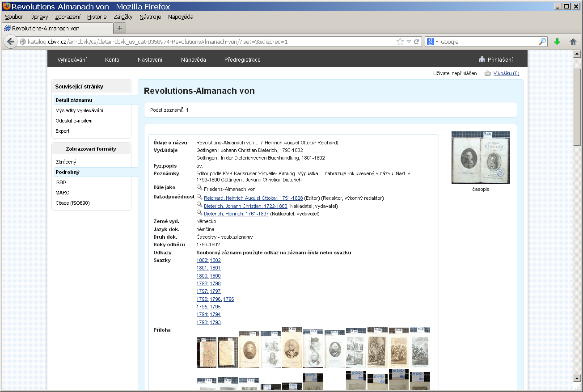This screenshot has height=392, width=583.
Task: Select Detail záznamu in sidebar
Action: click(x=74, y=100)
